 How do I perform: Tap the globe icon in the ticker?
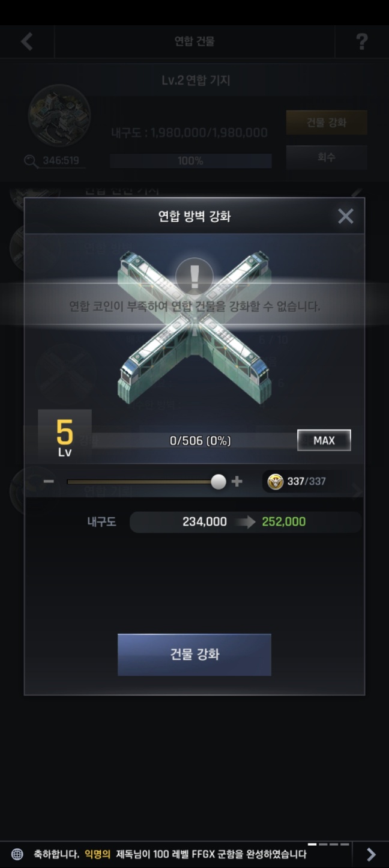pyautogui.click(x=17, y=854)
